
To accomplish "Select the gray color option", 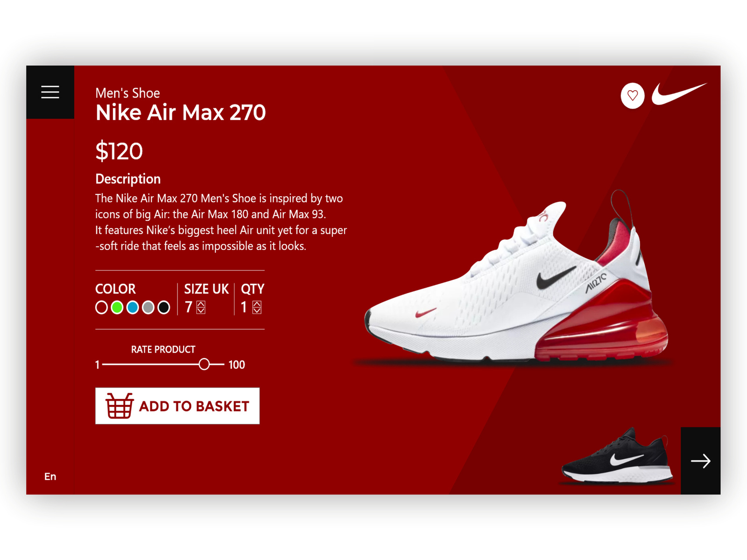I will (x=148, y=307).
